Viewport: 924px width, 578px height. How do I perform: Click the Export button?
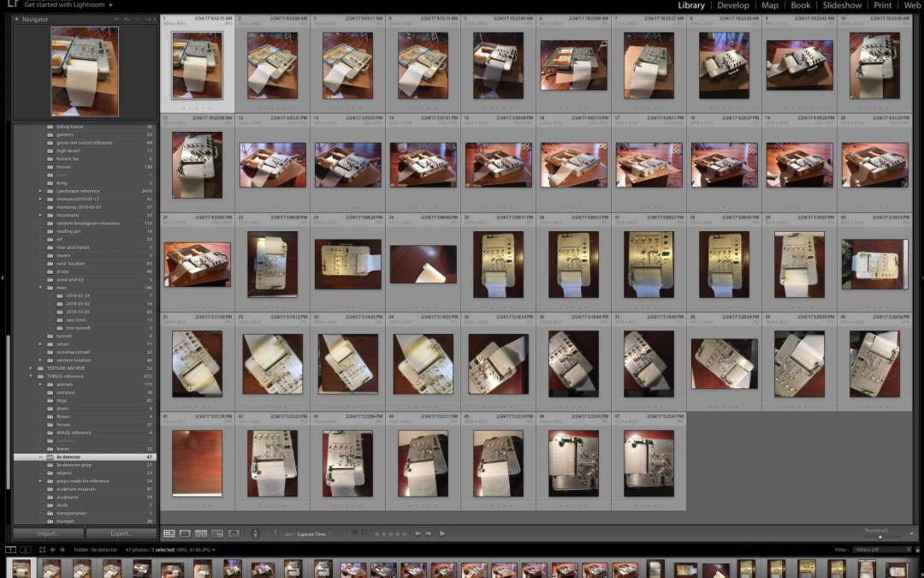click(121, 533)
